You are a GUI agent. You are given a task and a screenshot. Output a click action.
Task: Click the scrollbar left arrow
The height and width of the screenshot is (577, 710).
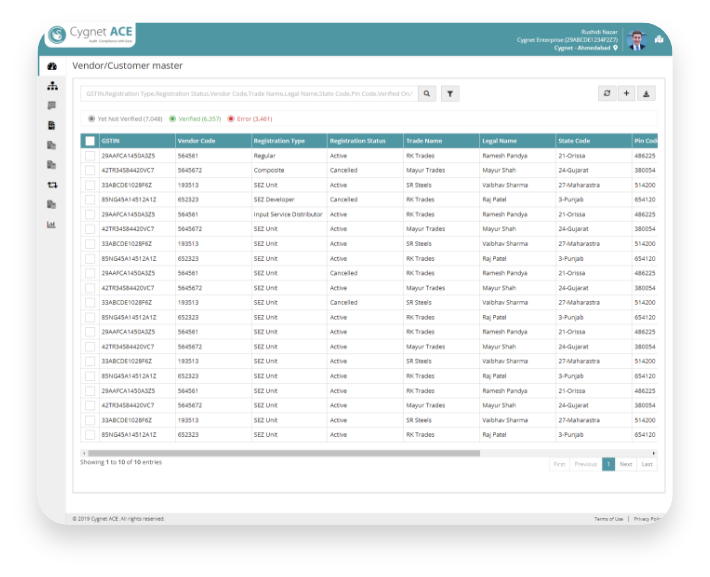point(84,453)
